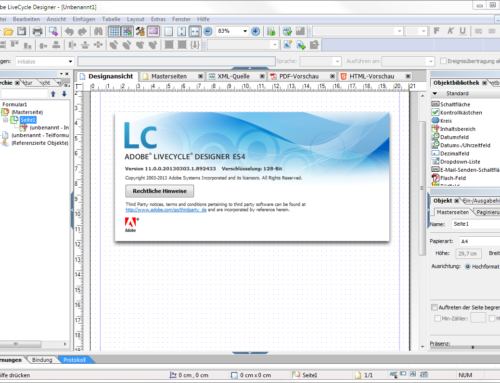Open the Paginierung tab in Objekt palette

coord(488,212)
